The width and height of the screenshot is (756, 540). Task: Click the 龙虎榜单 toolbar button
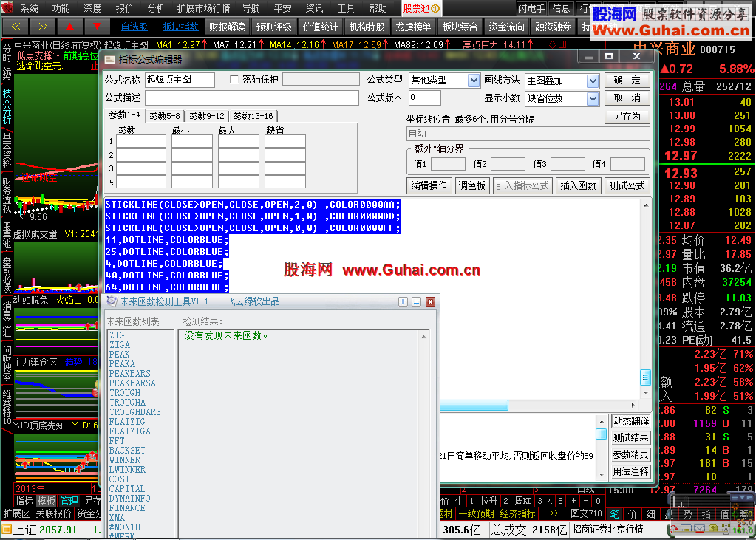pyautogui.click(x=413, y=27)
